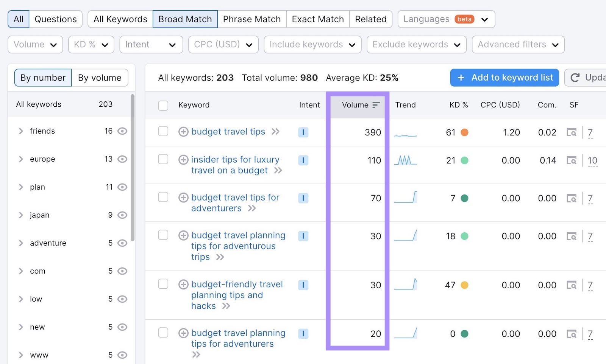The image size is (606, 364).
Task: Open double-arrow icon after hacks keyword
Action: (226, 306)
